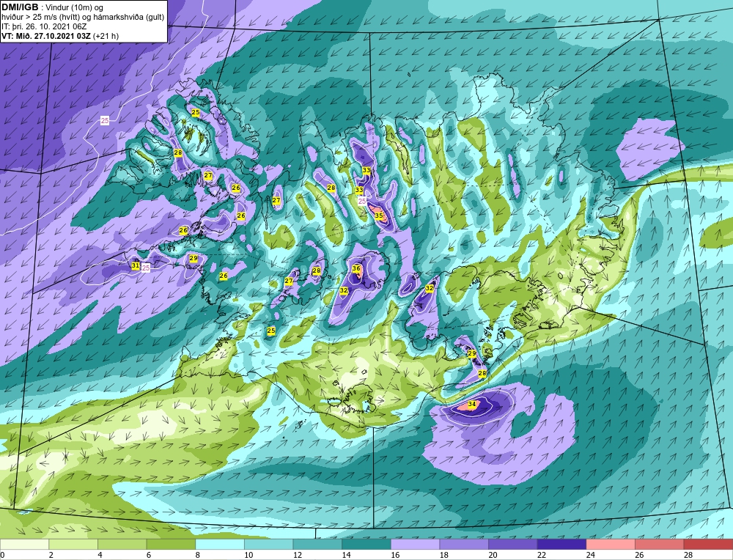
Task: Pick the 4–6 m/s green swatch
Action: coord(122,544)
